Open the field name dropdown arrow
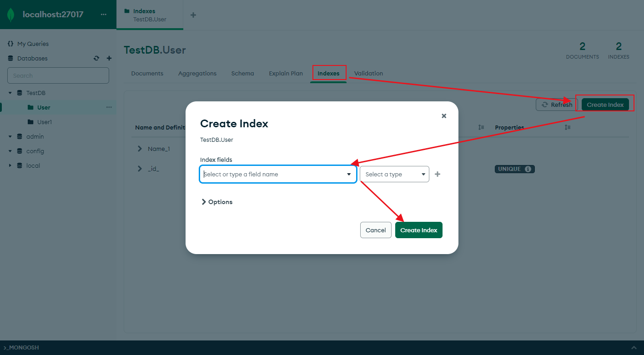644x355 pixels. [349, 174]
